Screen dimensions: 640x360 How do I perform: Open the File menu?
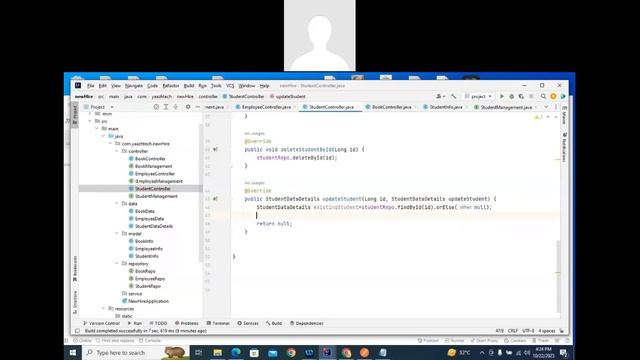pyautogui.click(x=91, y=86)
